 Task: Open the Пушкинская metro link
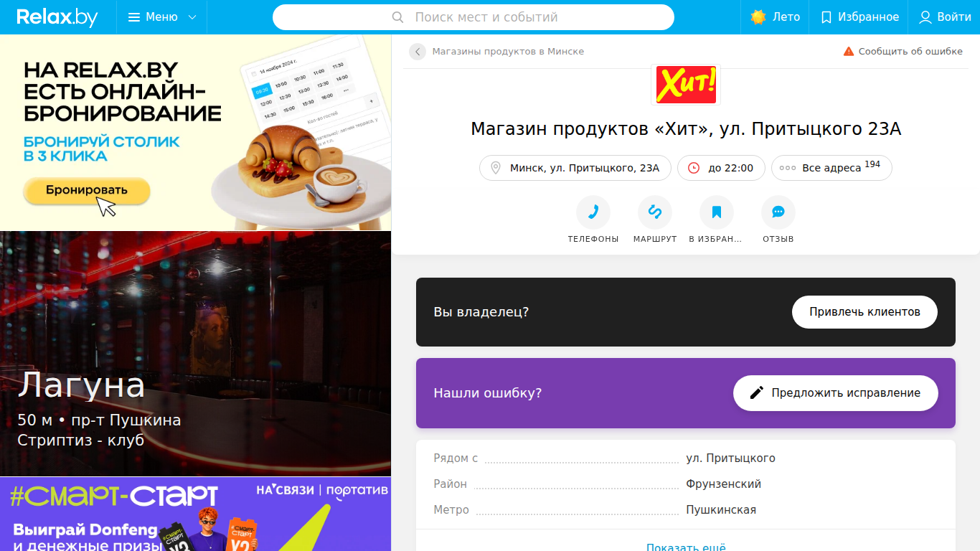click(x=721, y=510)
